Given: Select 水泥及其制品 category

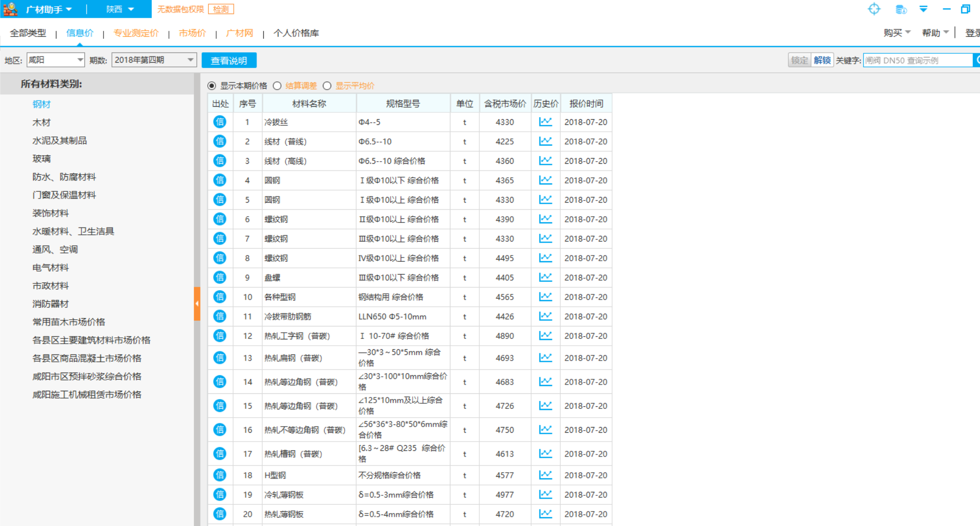Looking at the screenshot, I should click(x=60, y=140).
